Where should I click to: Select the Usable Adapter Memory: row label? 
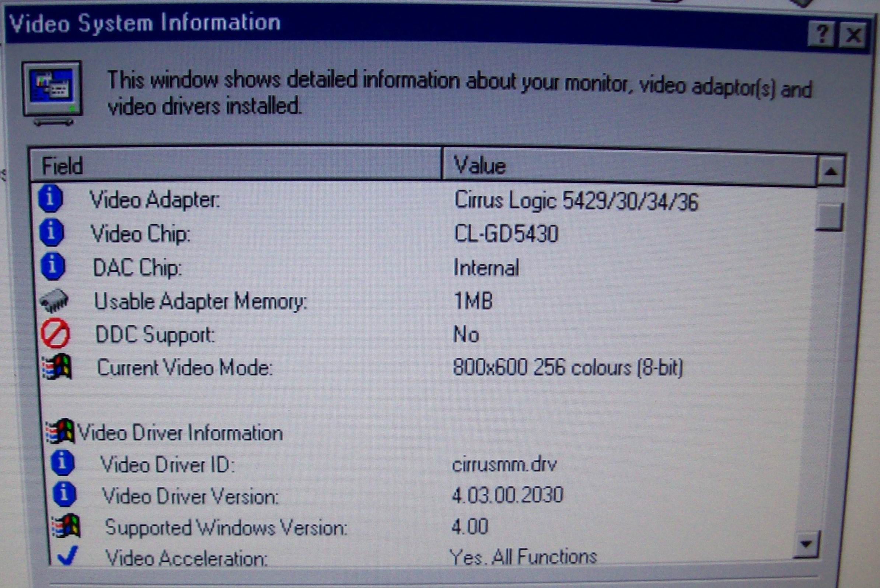coord(201,301)
